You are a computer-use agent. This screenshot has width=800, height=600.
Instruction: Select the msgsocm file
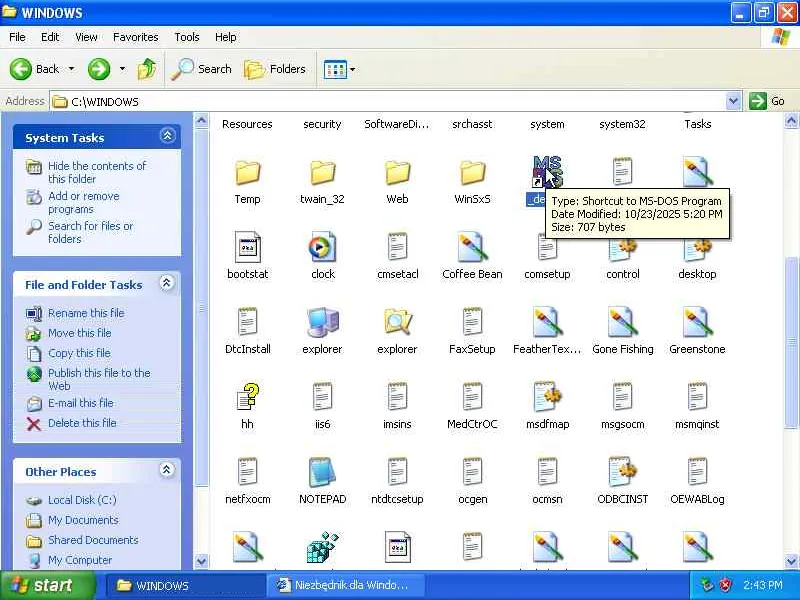[622, 397]
